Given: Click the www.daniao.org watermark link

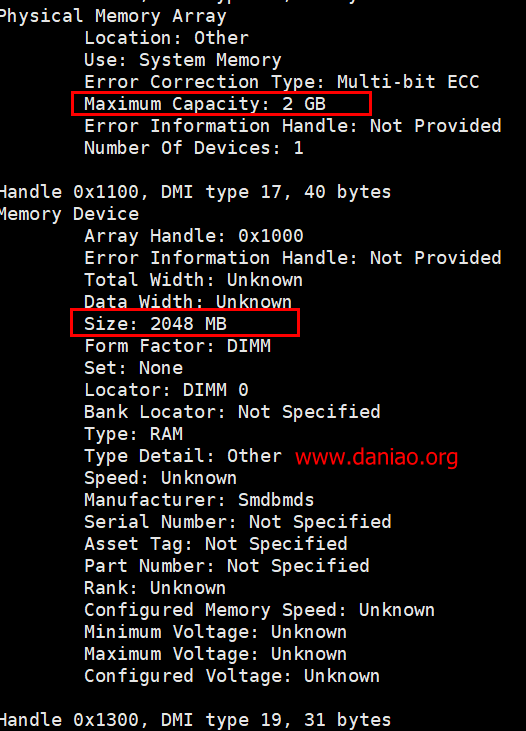Looking at the screenshot, I should pyautogui.click(x=376, y=456).
